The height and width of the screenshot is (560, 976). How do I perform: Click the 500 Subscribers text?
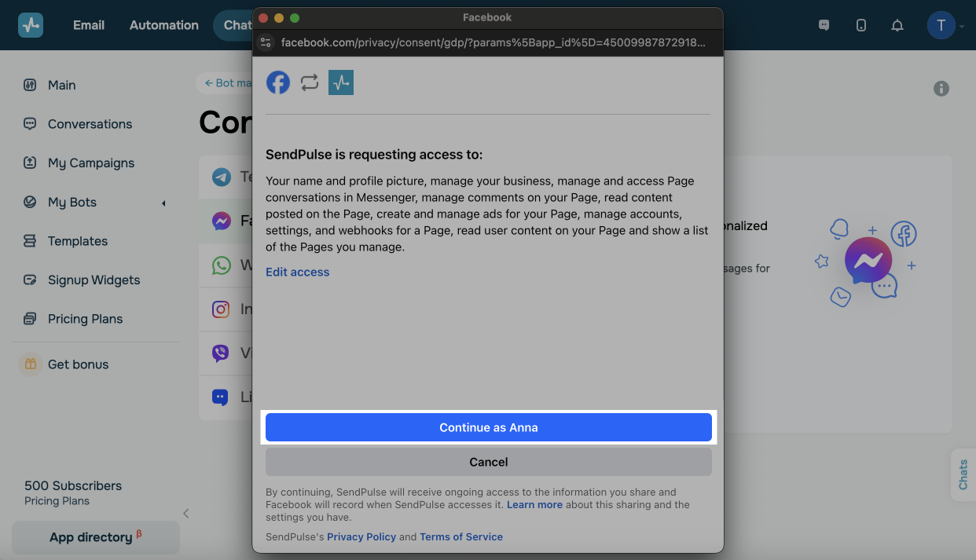(x=73, y=485)
